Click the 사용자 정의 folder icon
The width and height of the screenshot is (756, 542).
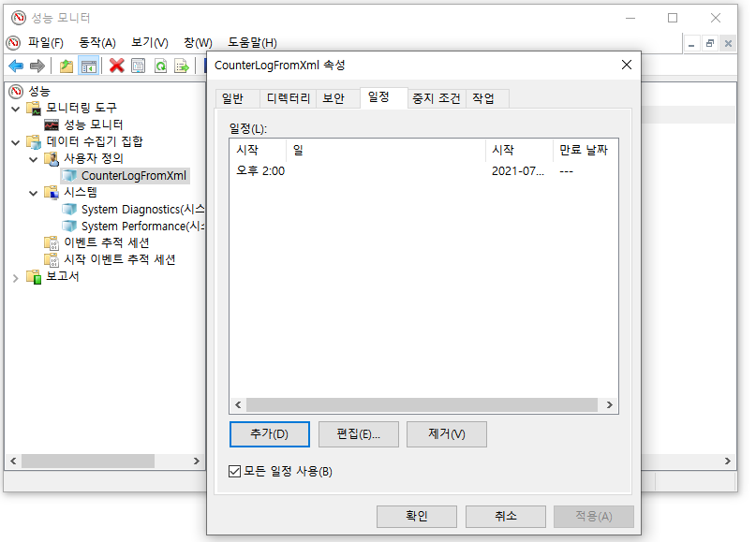tap(52, 158)
